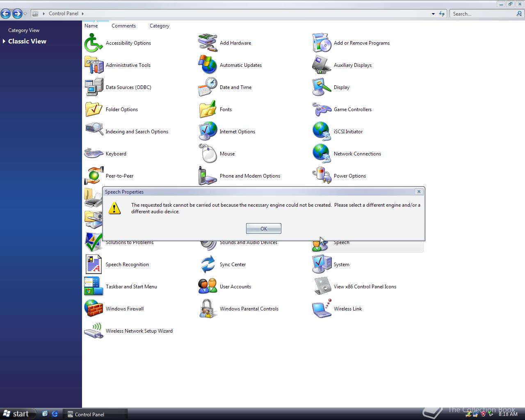Open the Peer-to-Peer icon

pos(94,176)
